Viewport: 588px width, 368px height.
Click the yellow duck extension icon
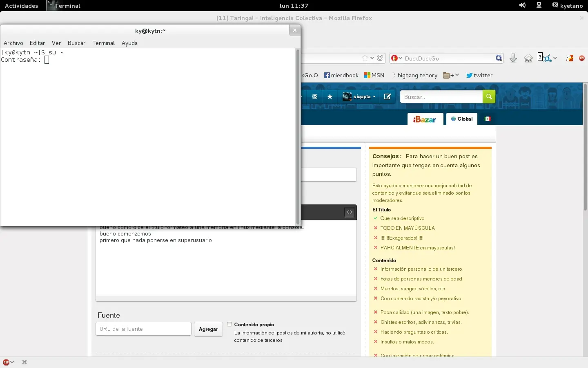pyautogui.click(x=570, y=58)
